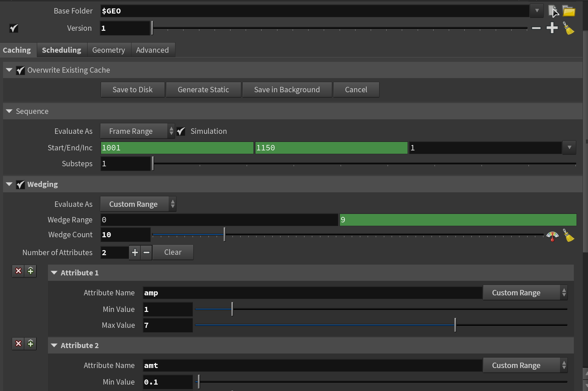Click the Generate Static button

pyautogui.click(x=203, y=90)
